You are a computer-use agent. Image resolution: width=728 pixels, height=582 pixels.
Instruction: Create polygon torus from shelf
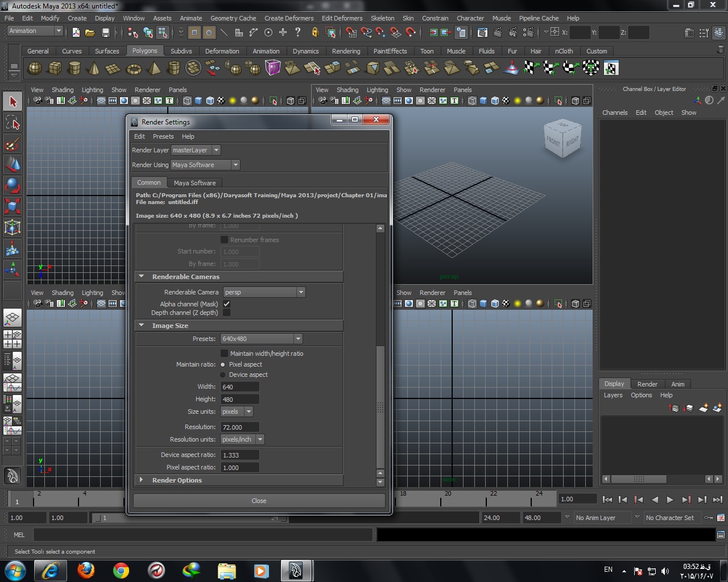(134, 68)
